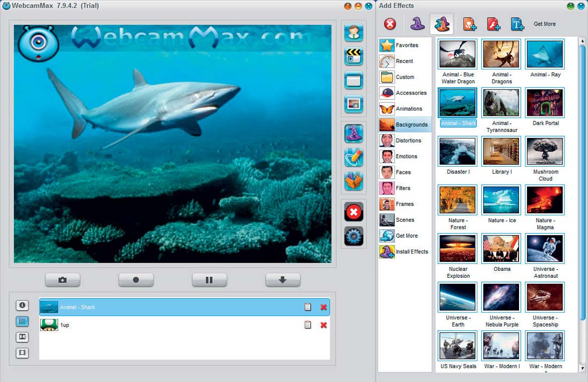Start recording with the record button
This screenshot has width=588, height=382.
click(136, 280)
